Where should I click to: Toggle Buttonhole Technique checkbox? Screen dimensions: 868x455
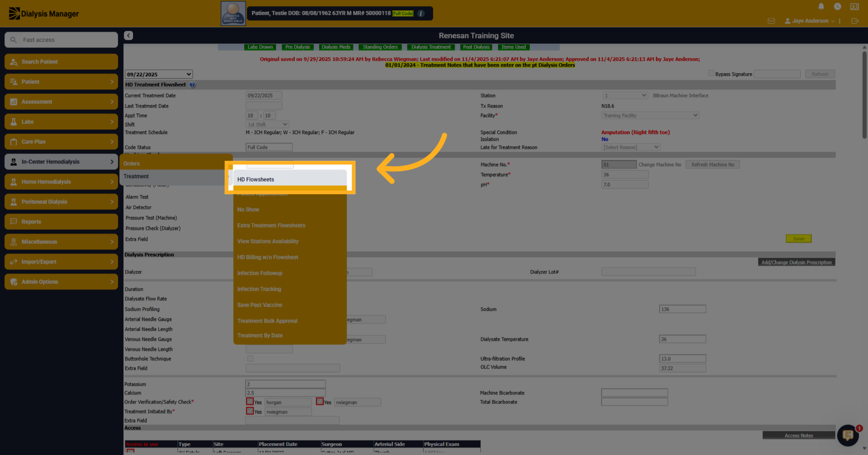pos(250,358)
